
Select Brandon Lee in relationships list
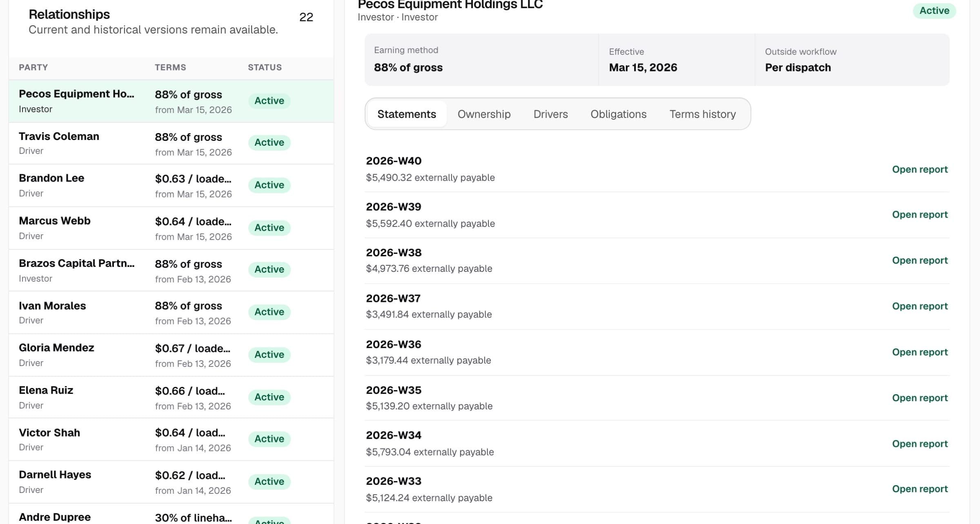click(x=171, y=186)
